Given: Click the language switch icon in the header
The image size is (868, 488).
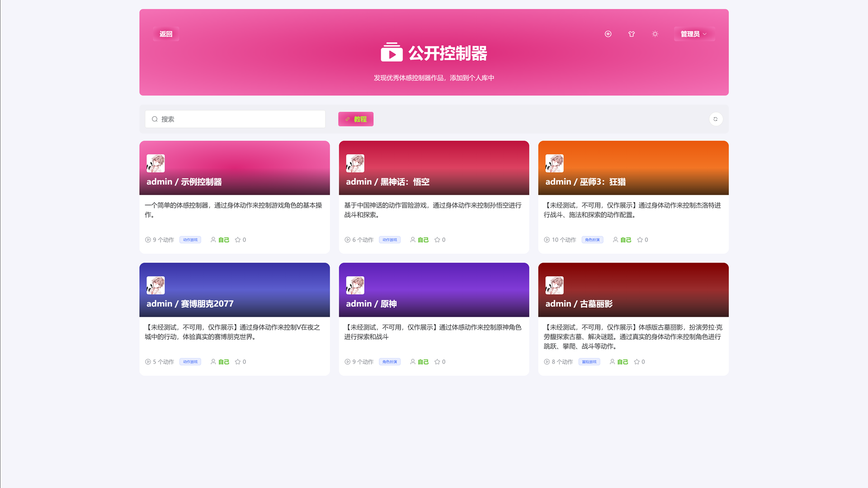Looking at the screenshot, I should [608, 34].
